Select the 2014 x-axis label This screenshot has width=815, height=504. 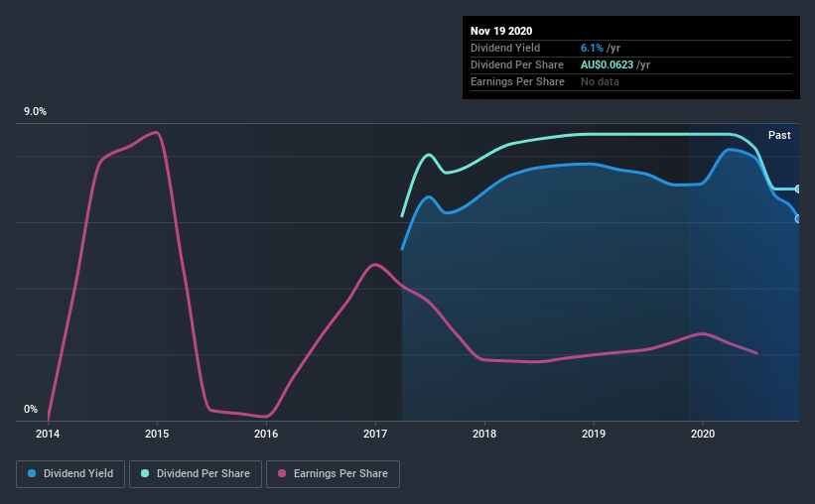coord(48,434)
